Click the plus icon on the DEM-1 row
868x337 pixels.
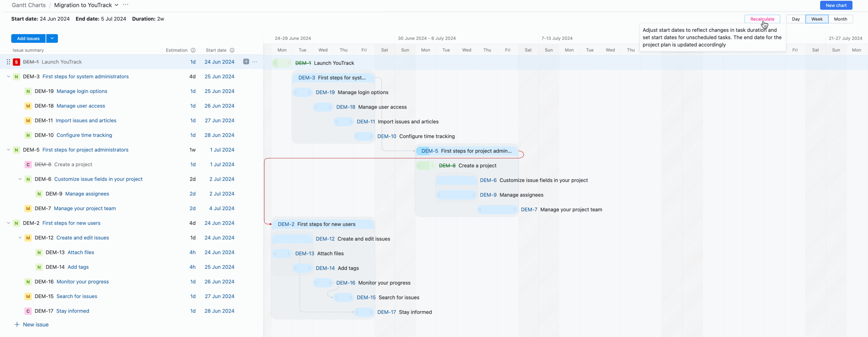(246, 62)
